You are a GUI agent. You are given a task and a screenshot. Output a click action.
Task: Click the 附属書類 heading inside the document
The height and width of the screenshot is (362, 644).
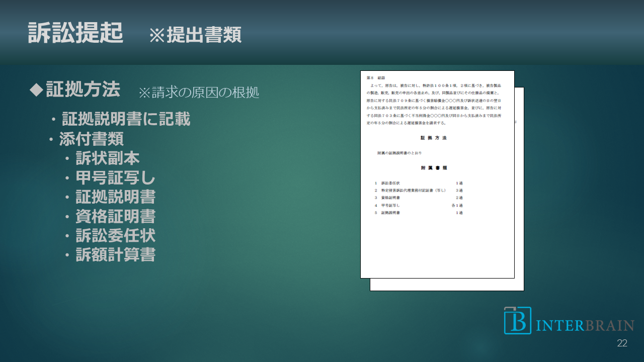tap(434, 168)
